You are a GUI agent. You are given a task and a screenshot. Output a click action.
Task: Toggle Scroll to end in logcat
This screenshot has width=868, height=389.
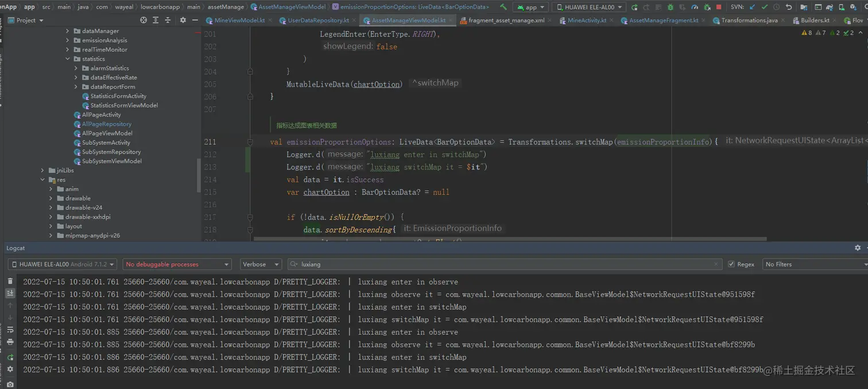(x=10, y=293)
